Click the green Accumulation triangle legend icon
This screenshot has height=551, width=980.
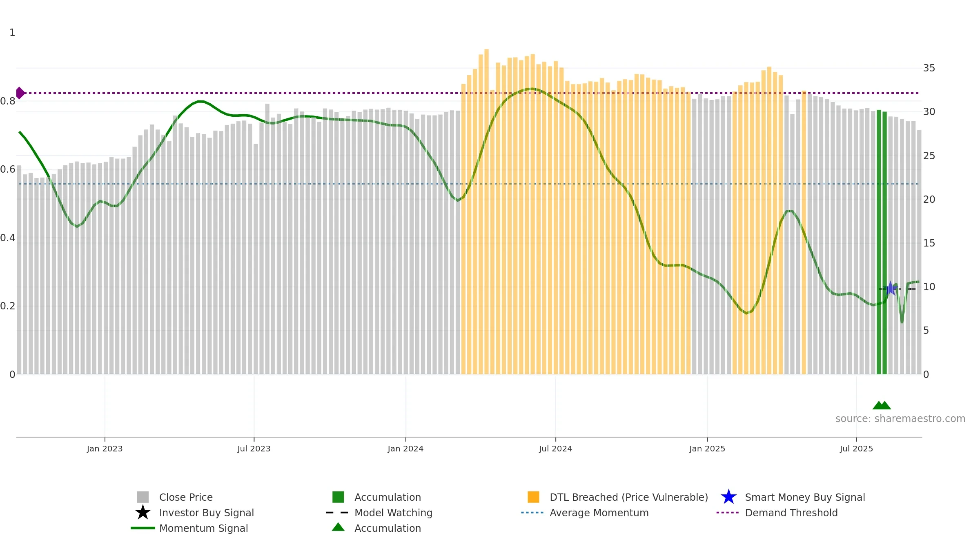338,527
